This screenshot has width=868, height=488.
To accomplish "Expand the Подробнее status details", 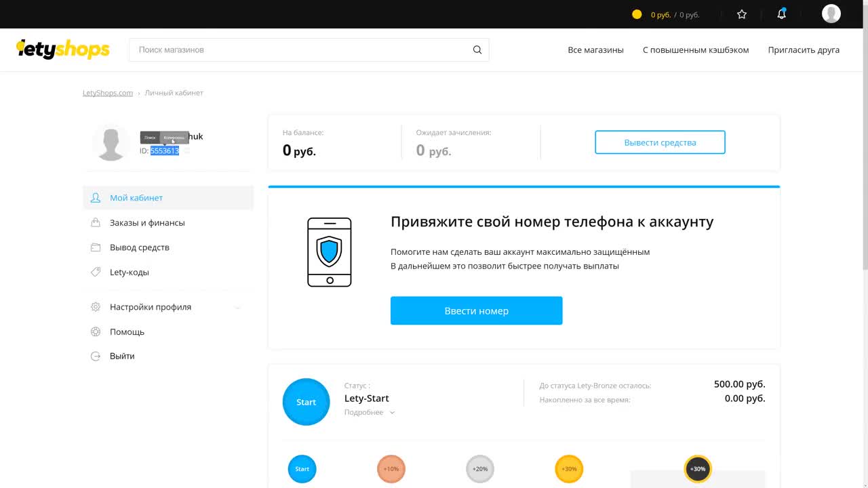I will tap(369, 413).
